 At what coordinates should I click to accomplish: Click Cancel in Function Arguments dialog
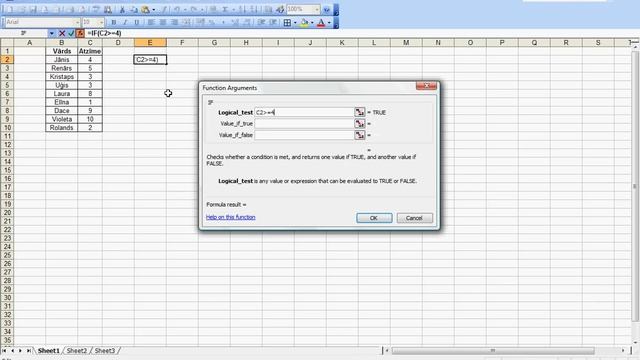414,218
